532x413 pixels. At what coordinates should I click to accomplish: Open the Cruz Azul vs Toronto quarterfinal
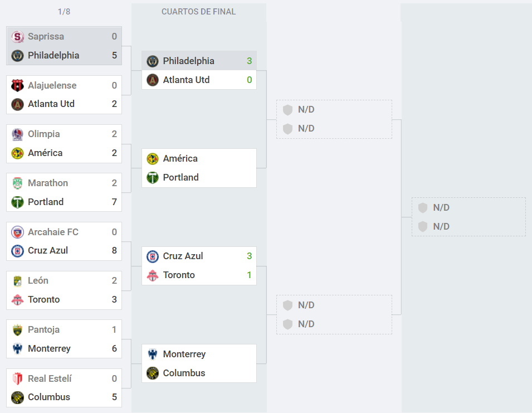[199, 266]
